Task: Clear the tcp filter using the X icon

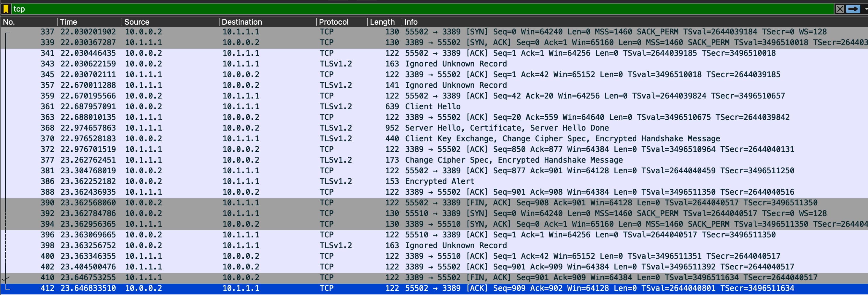Action: 840,9
